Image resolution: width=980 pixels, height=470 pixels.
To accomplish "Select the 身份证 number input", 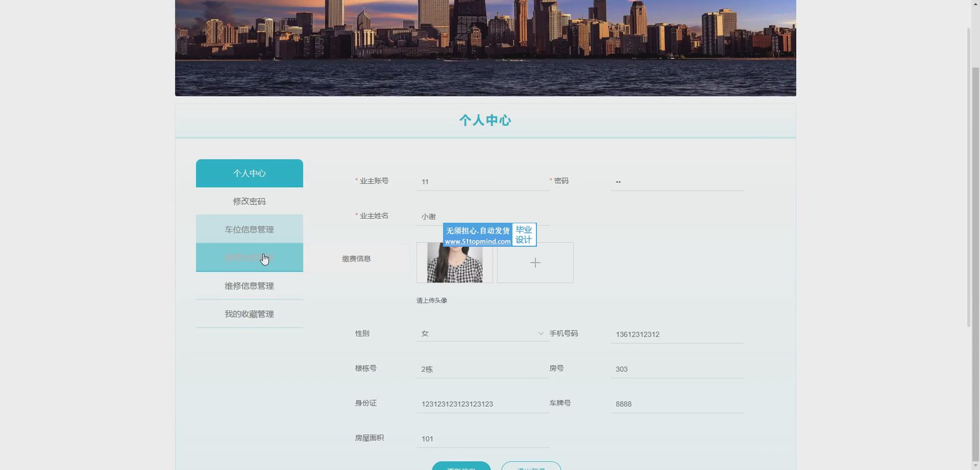I will [x=482, y=404].
